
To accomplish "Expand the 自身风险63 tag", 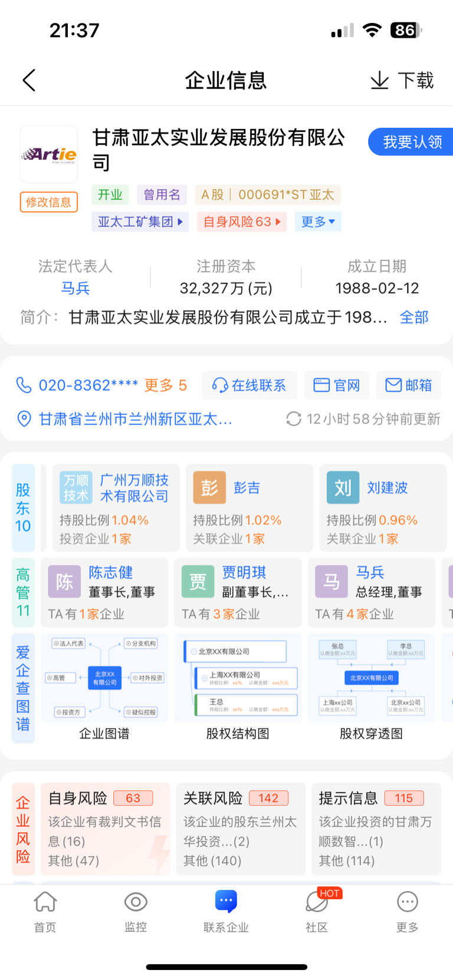I will coord(242,222).
